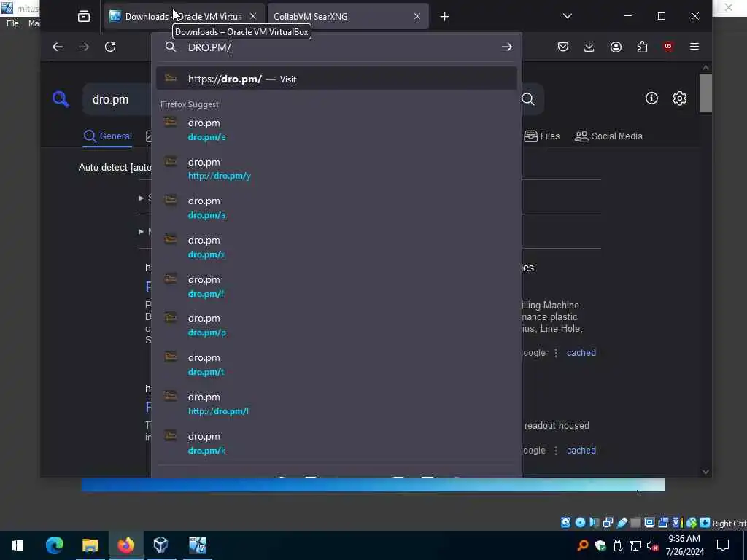The image size is (747, 560).
Task: Open the Firefox hamburger application menu
Action: coord(694,47)
